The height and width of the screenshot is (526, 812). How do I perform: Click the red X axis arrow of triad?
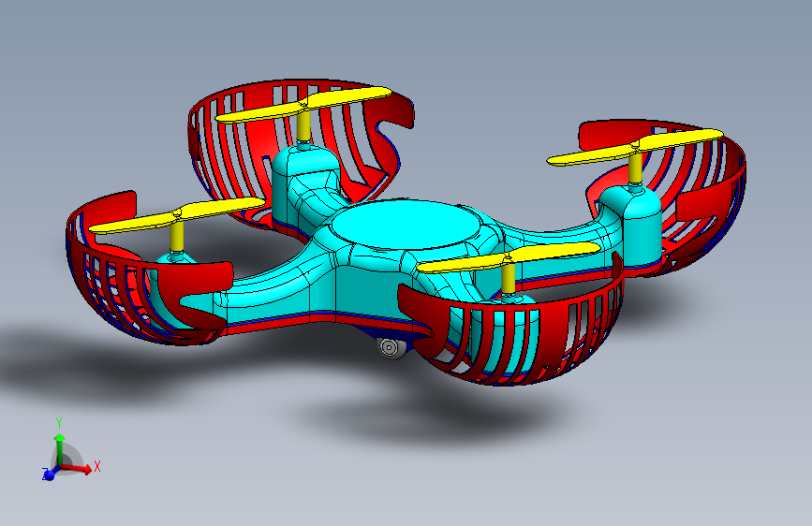click(78, 469)
